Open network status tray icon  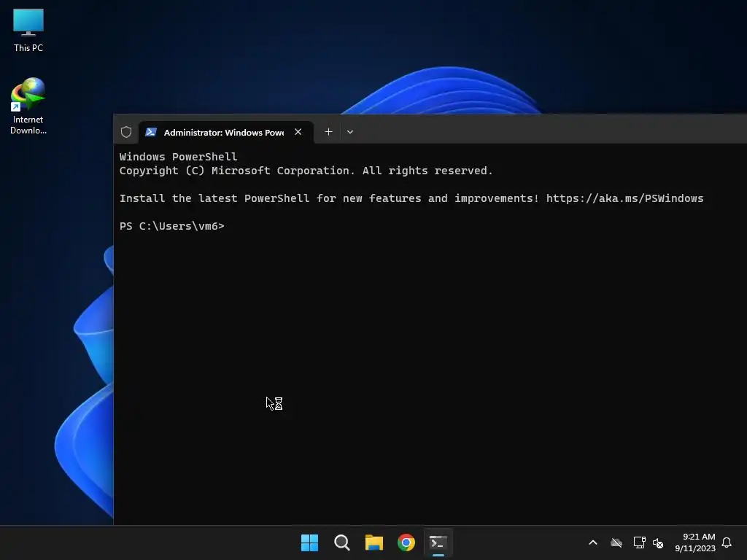tap(639, 542)
